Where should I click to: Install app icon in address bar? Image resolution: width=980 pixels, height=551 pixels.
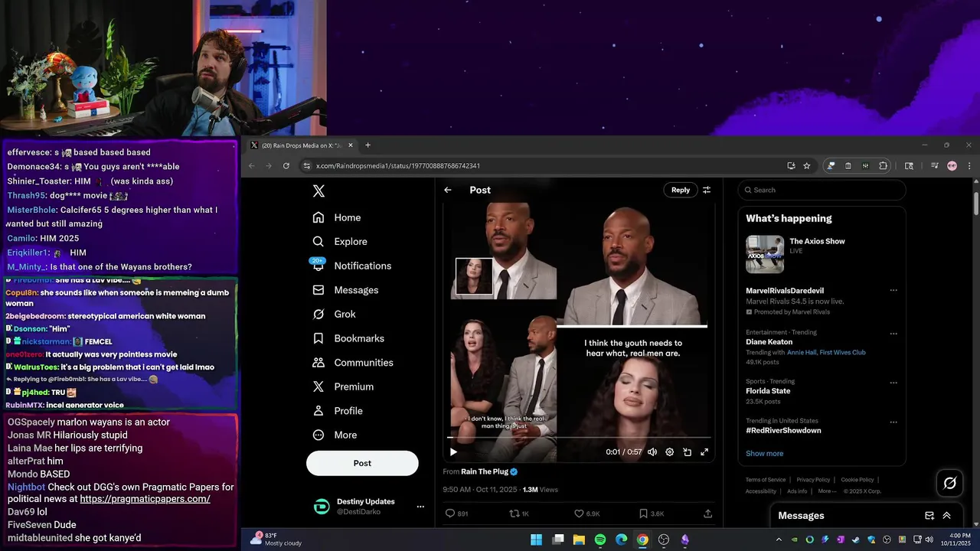pyautogui.click(x=791, y=165)
